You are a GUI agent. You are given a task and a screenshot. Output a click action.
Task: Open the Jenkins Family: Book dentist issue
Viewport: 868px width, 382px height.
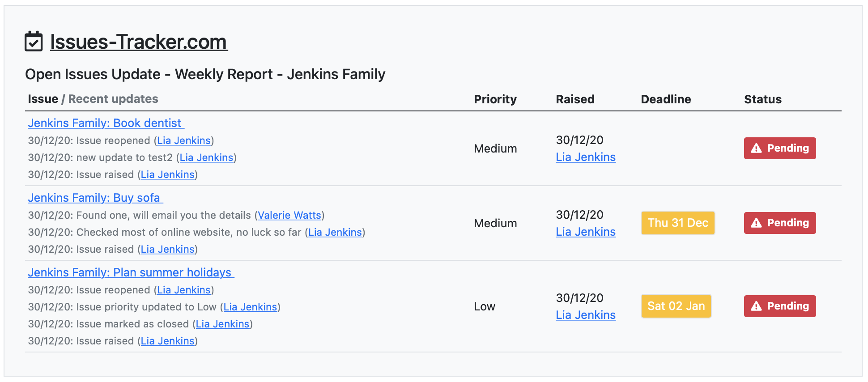click(105, 123)
